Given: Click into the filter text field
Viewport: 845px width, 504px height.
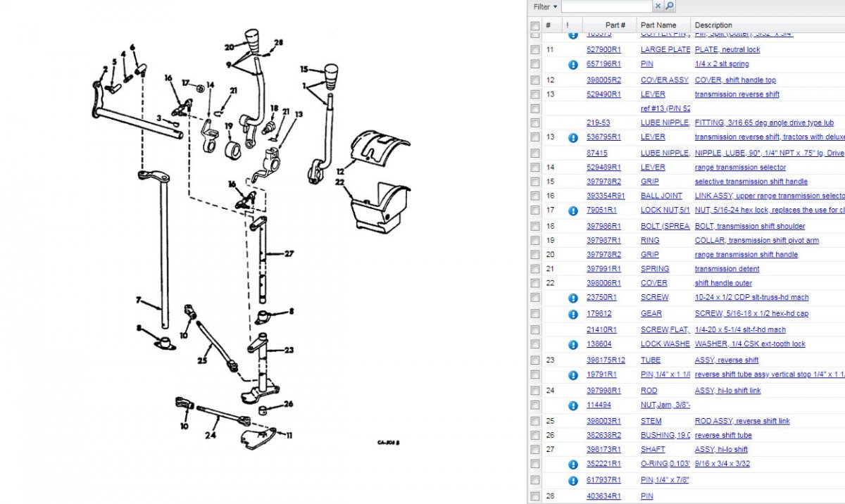Looking at the screenshot, I should coord(606,6).
